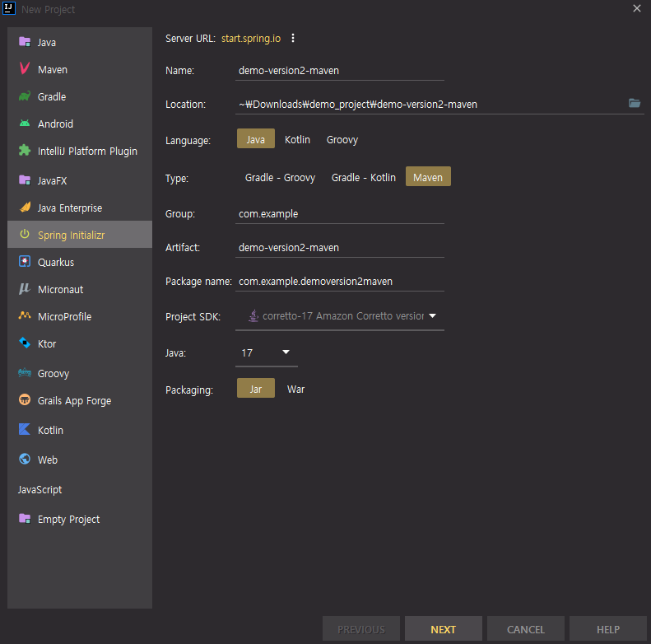Click the Web globe icon
Screen dimensions: 651x644
click(25, 459)
